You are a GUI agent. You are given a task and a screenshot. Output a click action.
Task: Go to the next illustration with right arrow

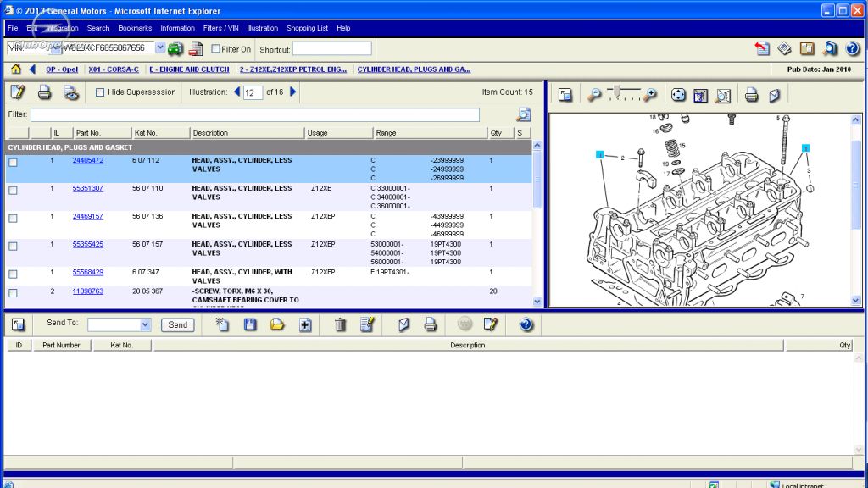[292, 91]
